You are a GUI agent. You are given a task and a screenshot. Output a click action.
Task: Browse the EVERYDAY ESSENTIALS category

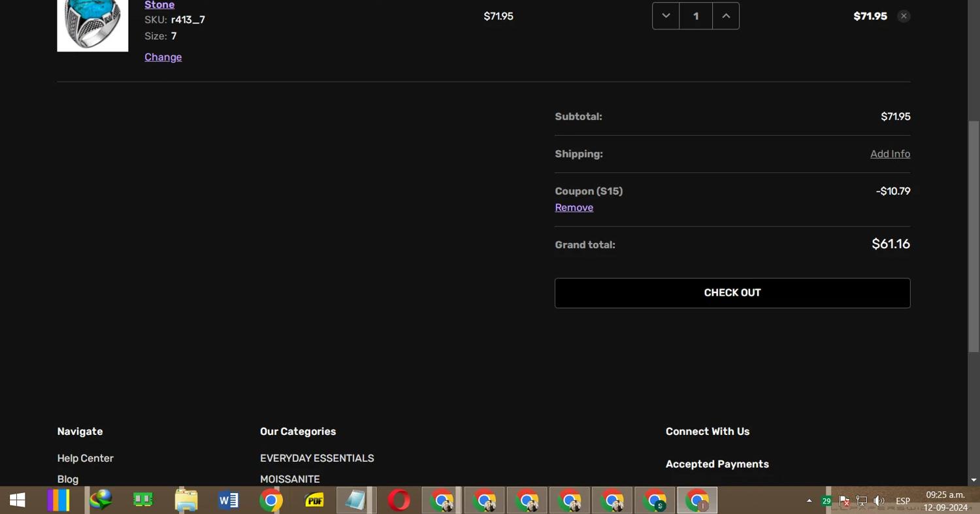coord(317,458)
